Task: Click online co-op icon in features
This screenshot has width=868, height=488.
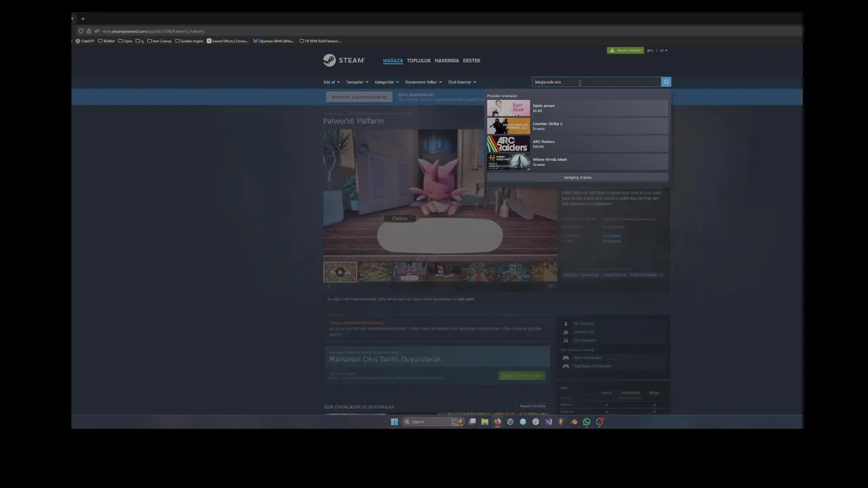Action: click(566, 332)
